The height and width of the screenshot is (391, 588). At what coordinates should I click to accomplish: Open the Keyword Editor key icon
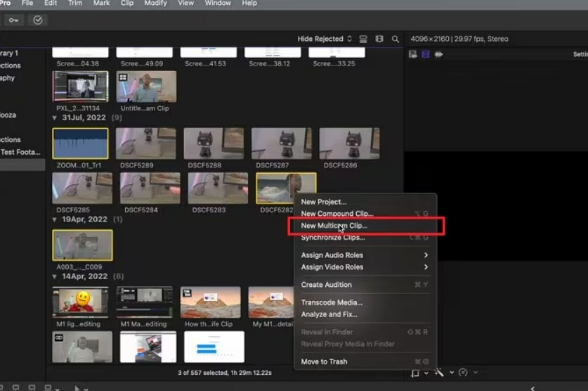click(13, 20)
